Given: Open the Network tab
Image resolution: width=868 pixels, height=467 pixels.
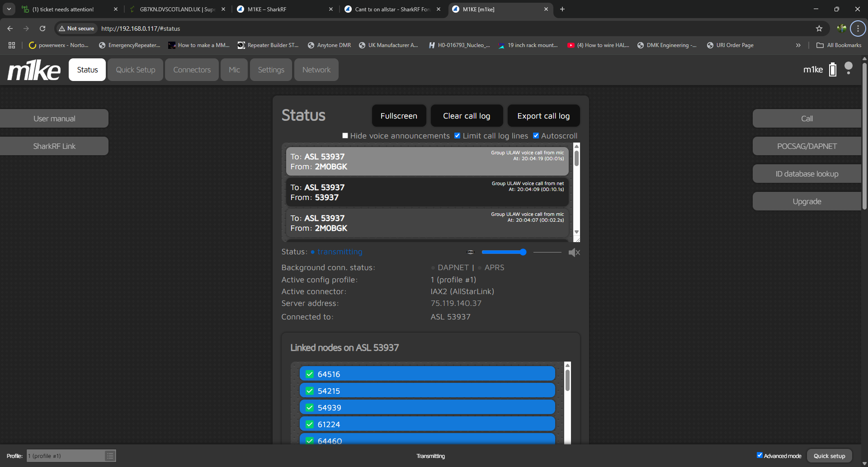Looking at the screenshot, I should coord(316,70).
